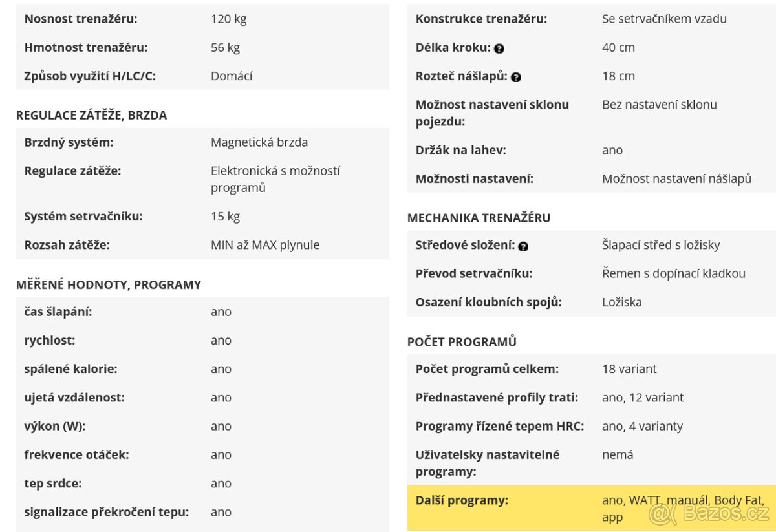Click help icon next to Délka kroku
Image resolution: width=776 pixels, height=532 pixels.
(x=499, y=48)
